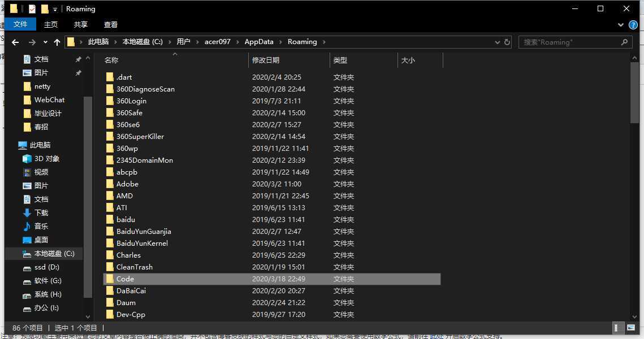This screenshot has height=339, width=644.
Task: Select the Dev-Cpp folder icon
Action: (x=110, y=314)
